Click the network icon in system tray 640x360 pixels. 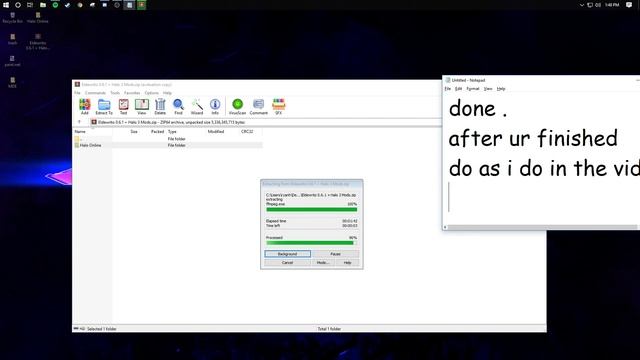point(590,5)
